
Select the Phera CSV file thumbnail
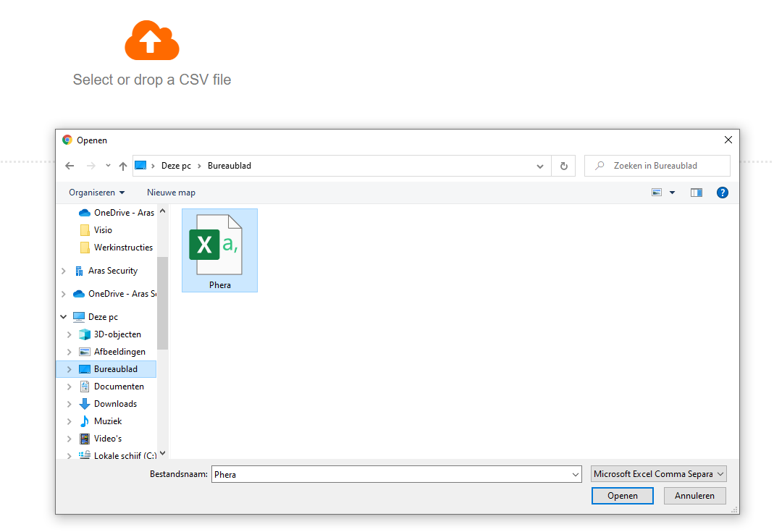tap(219, 250)
